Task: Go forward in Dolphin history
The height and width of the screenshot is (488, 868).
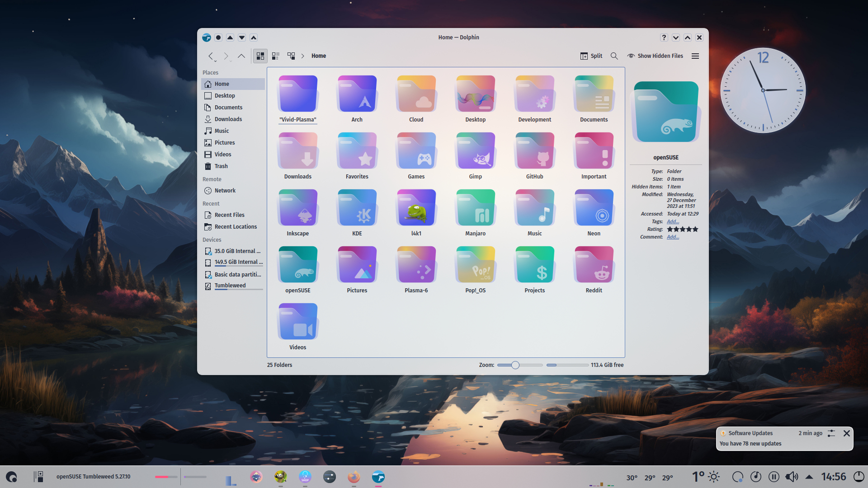Action: click(x=226, y=56)
